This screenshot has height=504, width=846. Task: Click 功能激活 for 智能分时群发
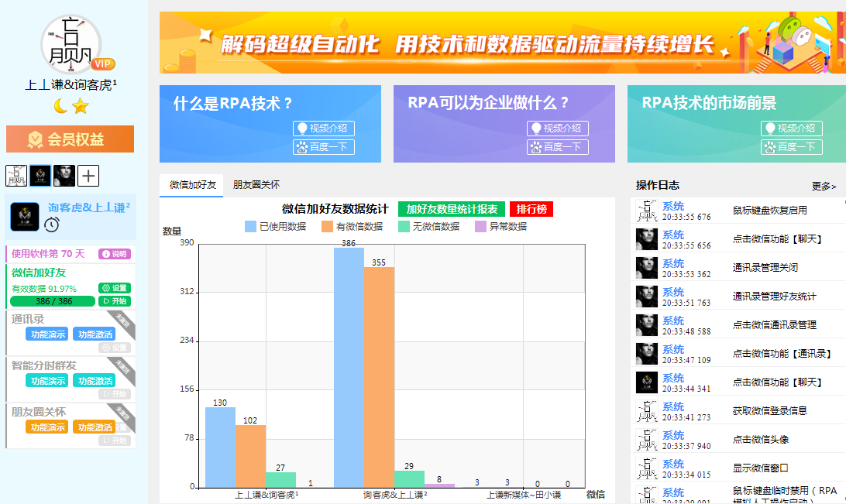(95, 381)
